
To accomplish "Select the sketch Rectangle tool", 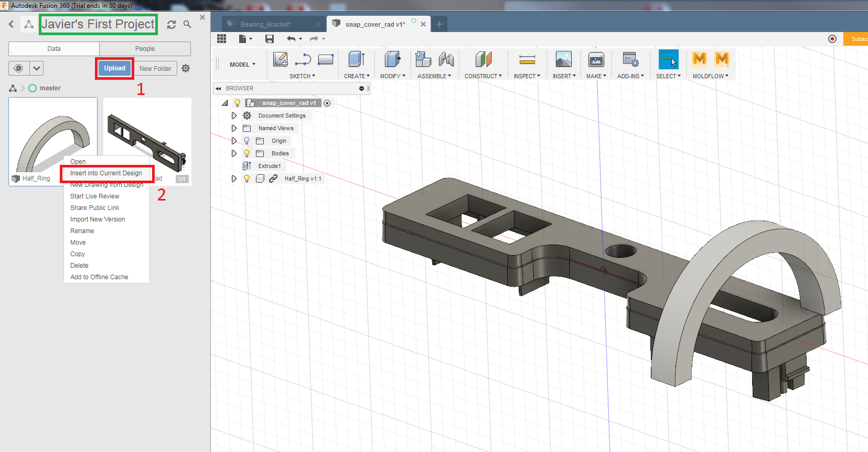I will [x=326, y=59].
